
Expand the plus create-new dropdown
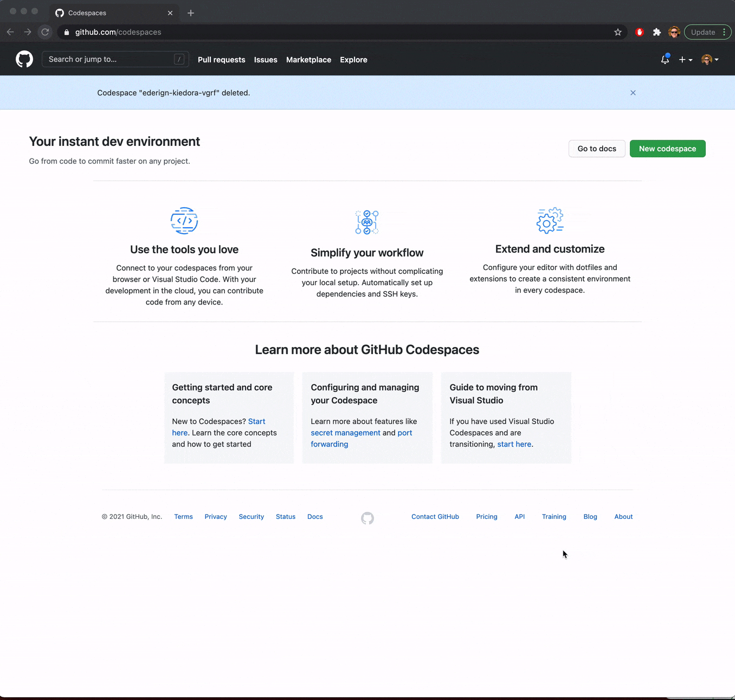click(x=685, y=60)
